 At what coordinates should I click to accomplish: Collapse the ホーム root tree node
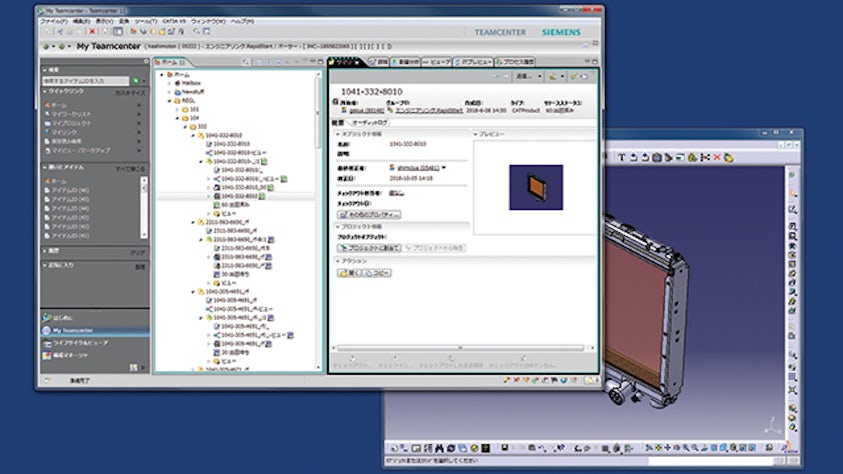tap(162, 75)
